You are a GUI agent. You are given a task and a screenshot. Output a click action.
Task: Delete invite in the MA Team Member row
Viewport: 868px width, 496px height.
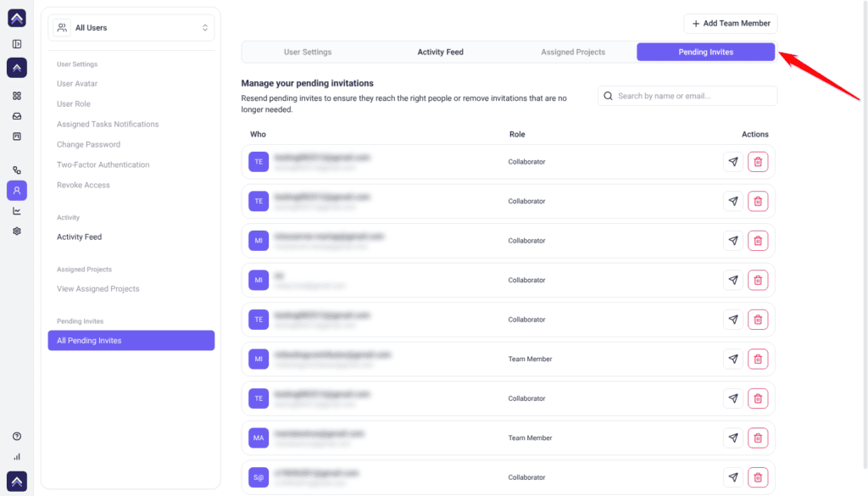[x=758, y=437]
